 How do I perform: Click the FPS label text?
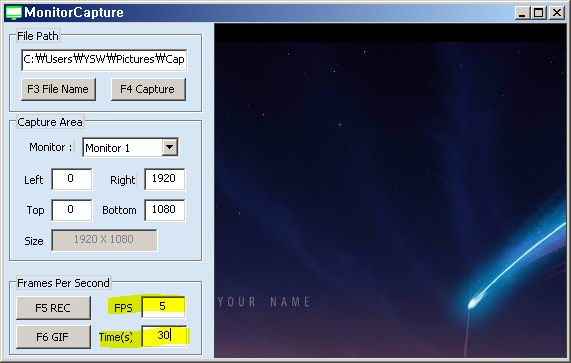(123, 308)
